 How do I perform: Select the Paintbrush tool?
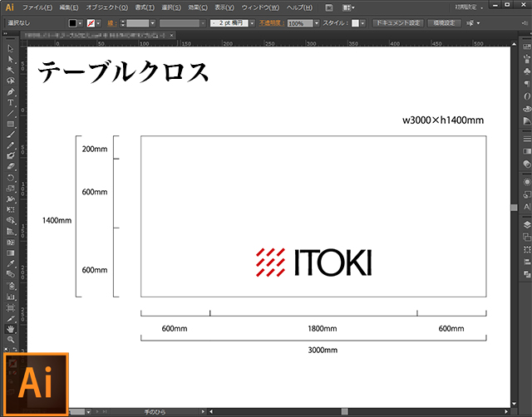click(11, 135)
